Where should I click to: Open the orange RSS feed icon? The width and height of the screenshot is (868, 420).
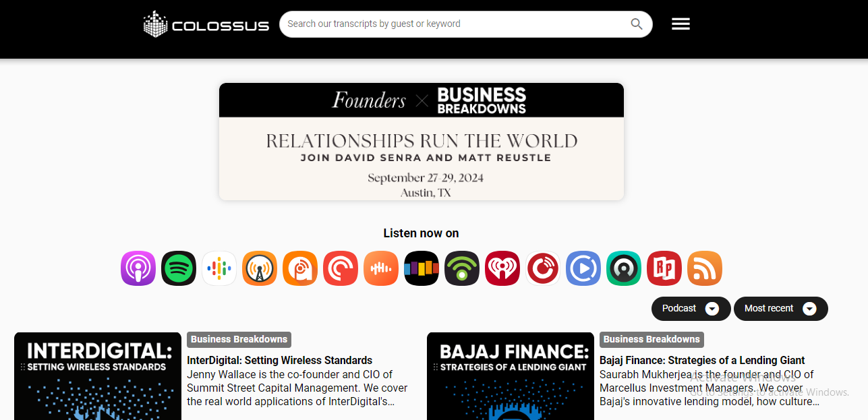coord(705,268)
